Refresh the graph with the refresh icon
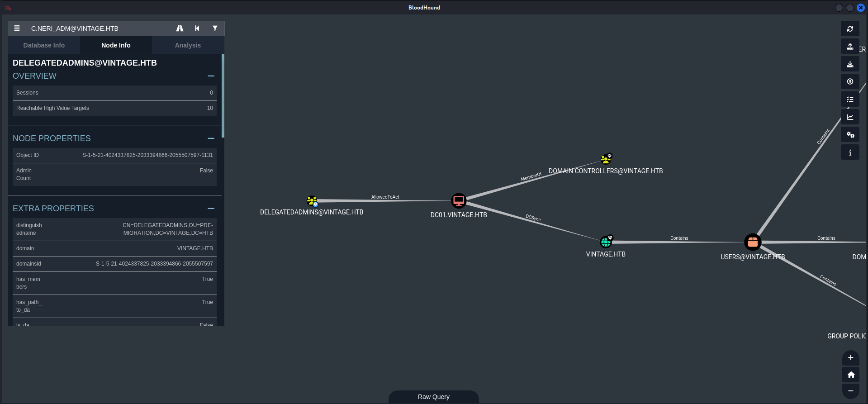 [850, 29]
